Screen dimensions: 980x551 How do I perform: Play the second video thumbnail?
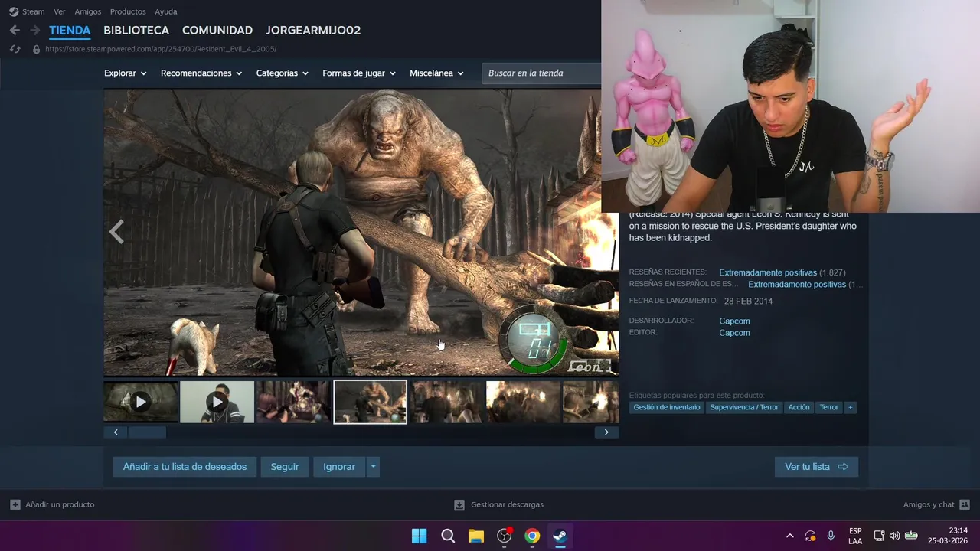217,402
